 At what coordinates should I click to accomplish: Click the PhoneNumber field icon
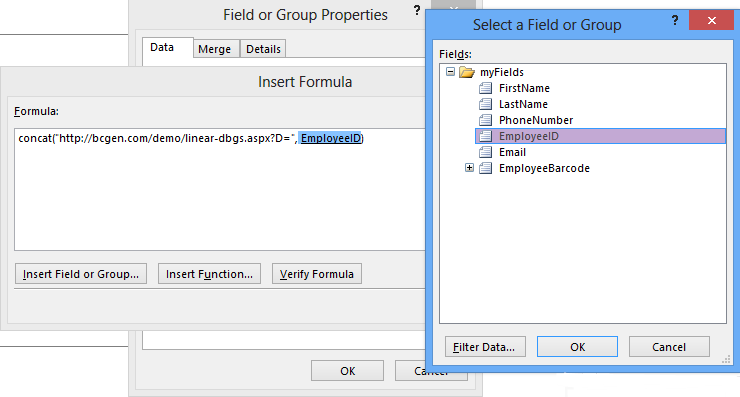[485, 120]
